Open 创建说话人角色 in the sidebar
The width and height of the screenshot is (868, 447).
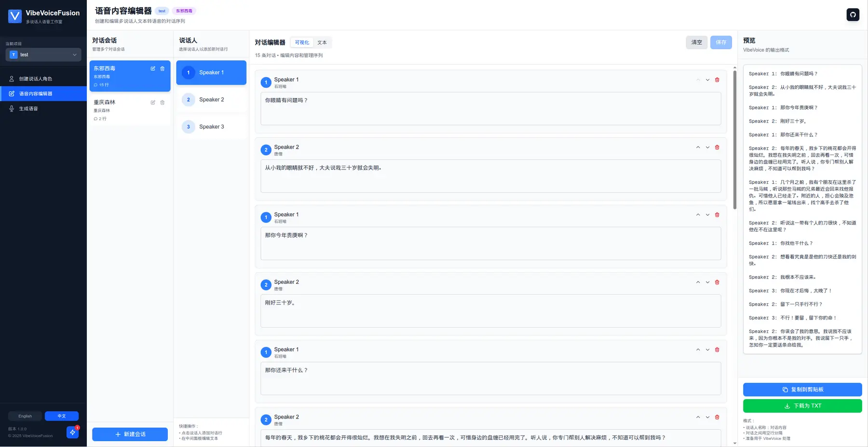tap(35, 79)
